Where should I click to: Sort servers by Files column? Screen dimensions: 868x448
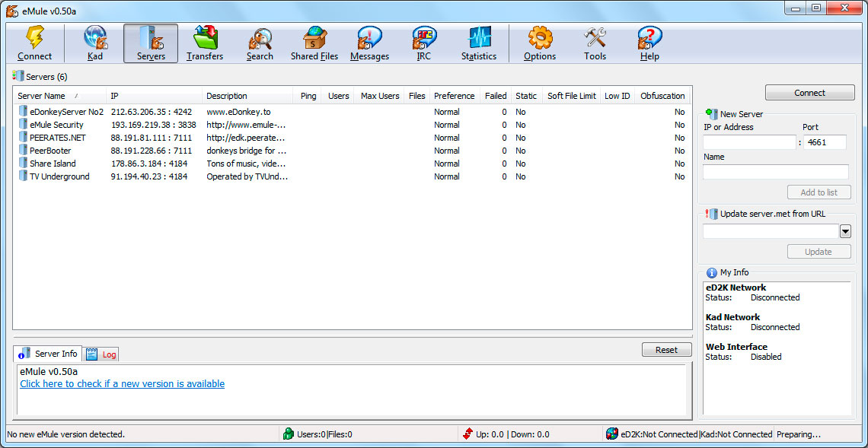416,96
